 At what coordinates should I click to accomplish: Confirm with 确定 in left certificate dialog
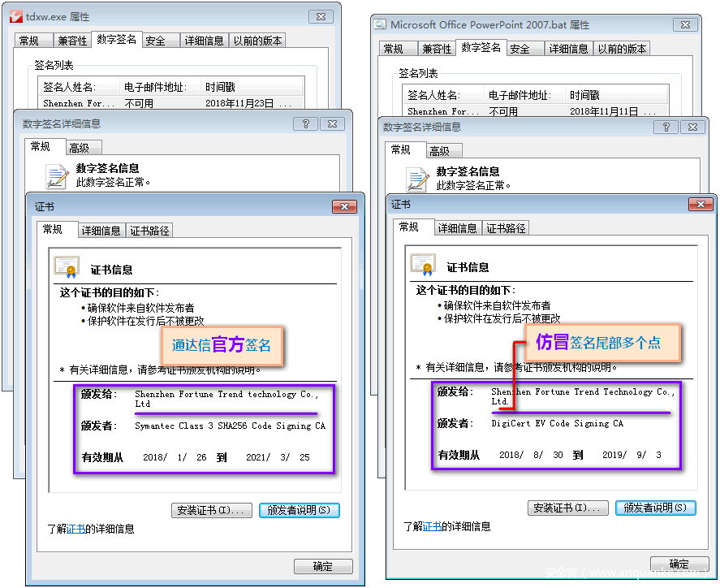323,566
